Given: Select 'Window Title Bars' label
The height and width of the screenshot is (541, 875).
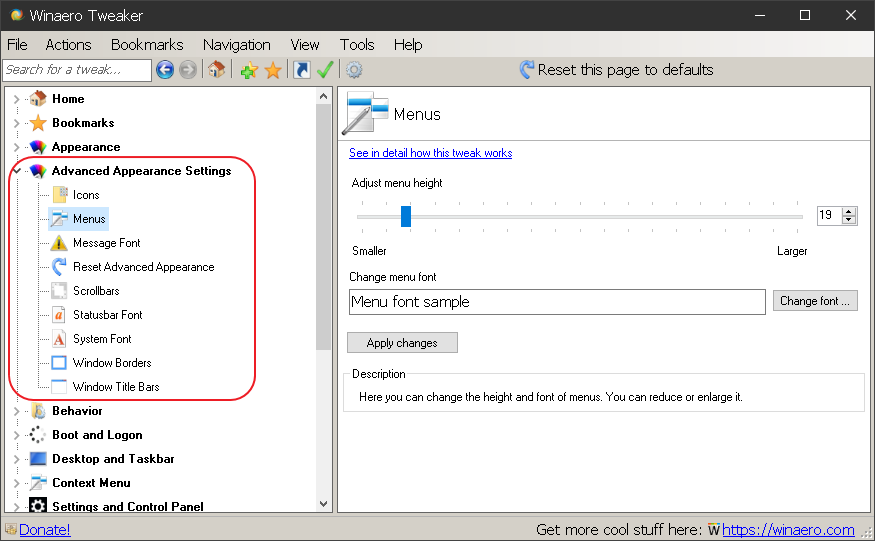Looking at the screenshot, I should click(116, 387).
